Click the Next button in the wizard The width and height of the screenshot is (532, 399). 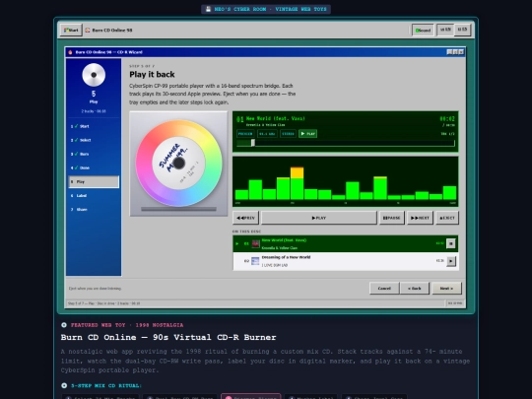point(446,289)
